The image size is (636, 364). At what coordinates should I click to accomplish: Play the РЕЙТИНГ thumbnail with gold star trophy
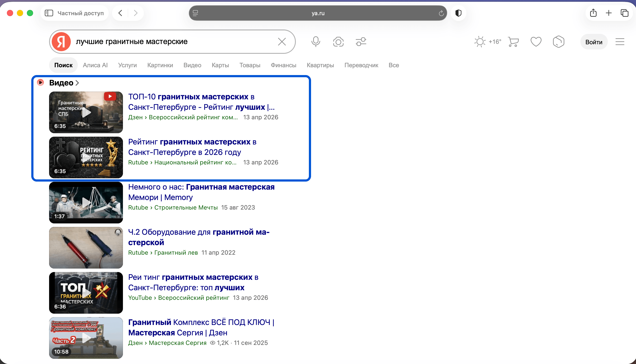click(x=86, y=157)
